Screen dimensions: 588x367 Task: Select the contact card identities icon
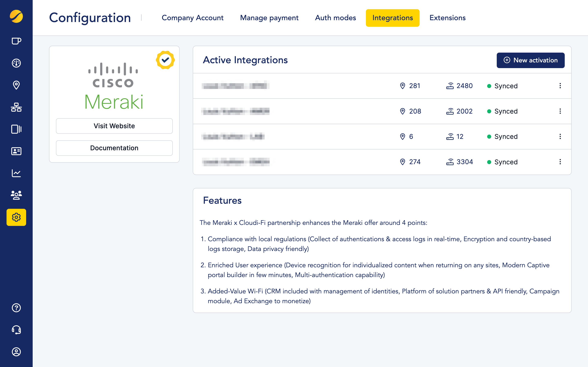tap(16, 151)
